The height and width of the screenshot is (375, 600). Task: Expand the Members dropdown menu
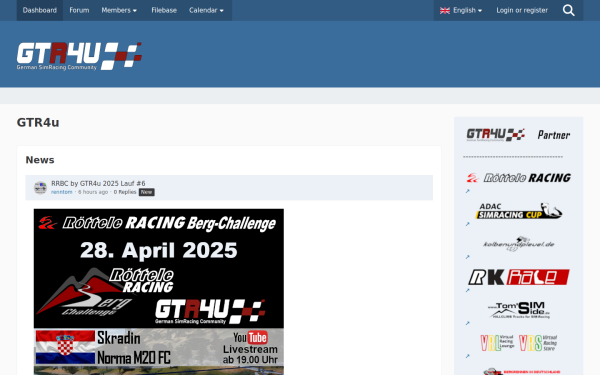coord(119,10)
